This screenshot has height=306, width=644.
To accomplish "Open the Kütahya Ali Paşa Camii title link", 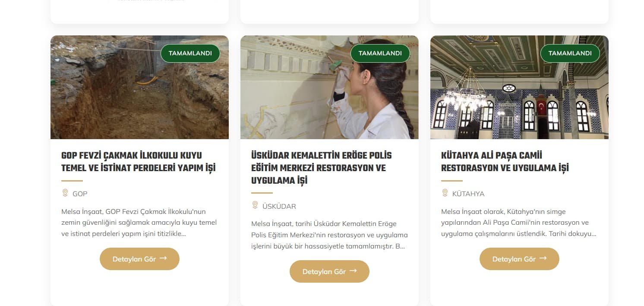I will (x=505, y=162).
